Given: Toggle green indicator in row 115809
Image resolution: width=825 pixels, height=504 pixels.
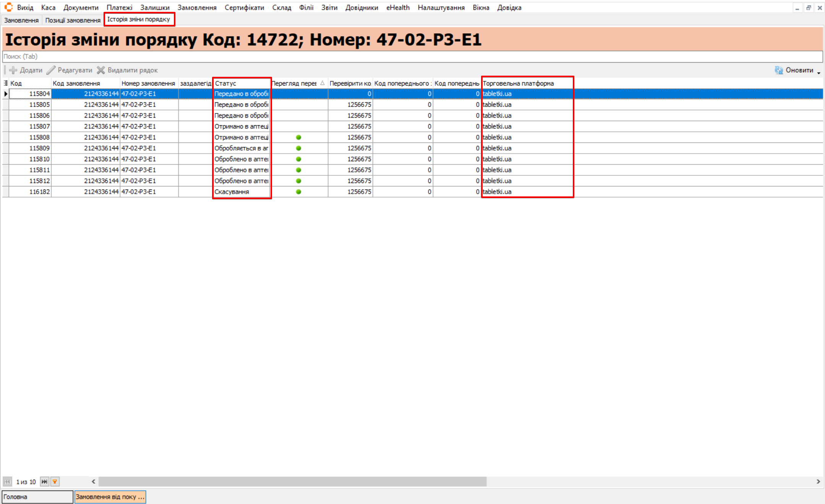Looking at the screenshot, I should point(298,148).
